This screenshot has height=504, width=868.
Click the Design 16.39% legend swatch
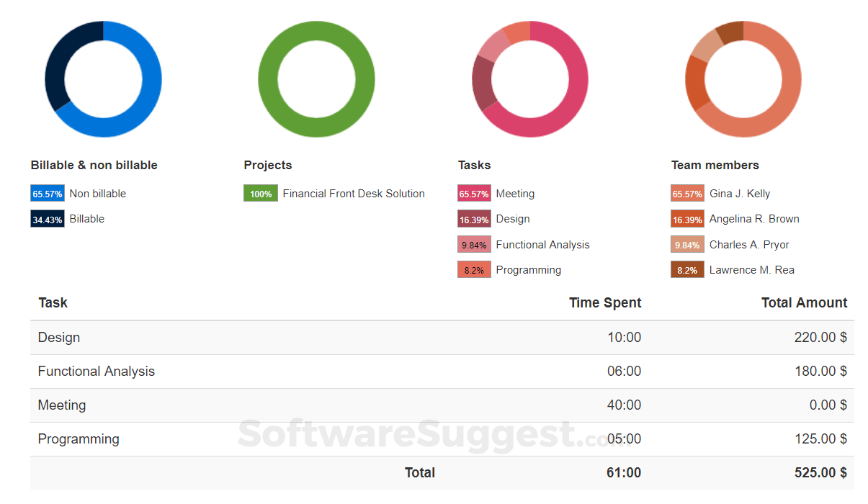pos(474,219)
